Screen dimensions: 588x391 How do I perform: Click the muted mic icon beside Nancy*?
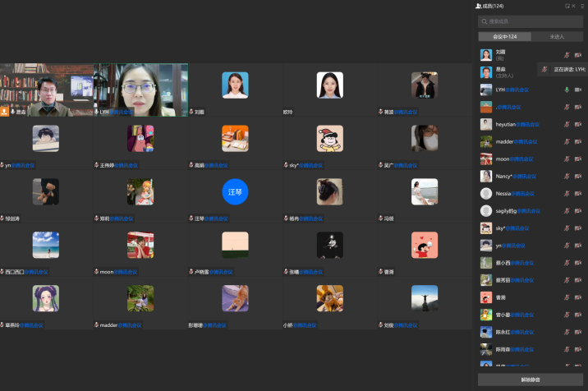coord(567,176)
